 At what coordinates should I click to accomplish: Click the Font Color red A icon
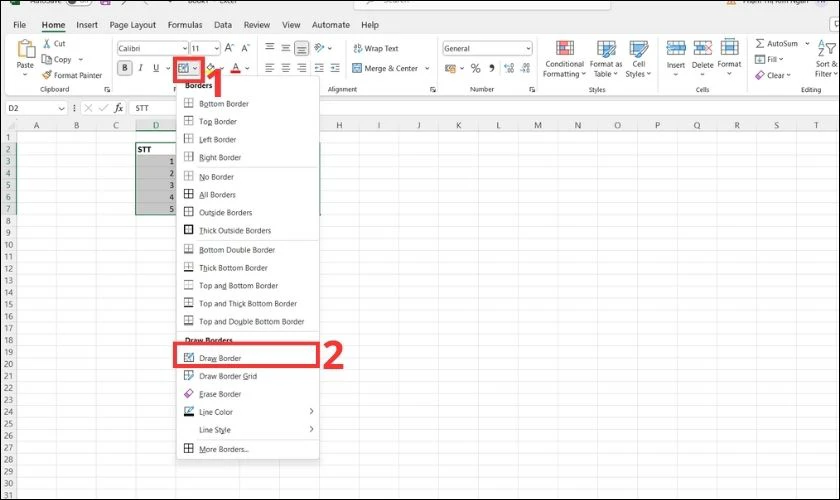236,68
